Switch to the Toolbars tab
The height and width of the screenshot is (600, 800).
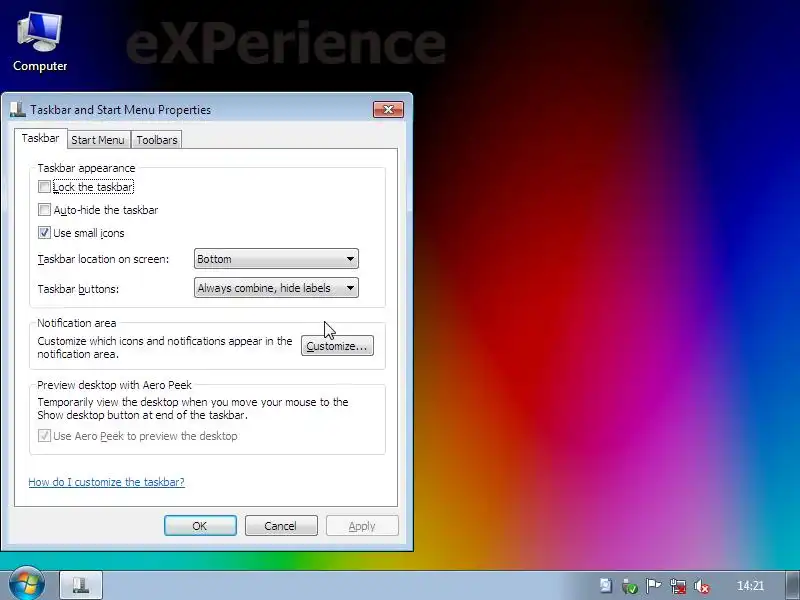(x=157, y=140)
